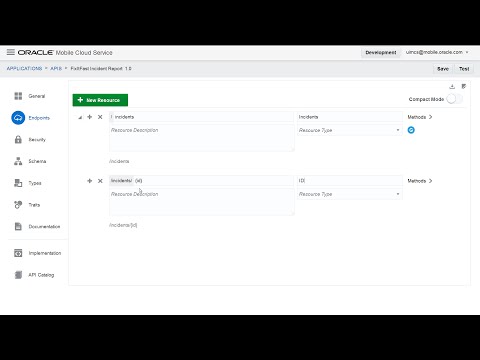480x360 pixels.
Task: Click the export download icon
Action: point(452,86)
